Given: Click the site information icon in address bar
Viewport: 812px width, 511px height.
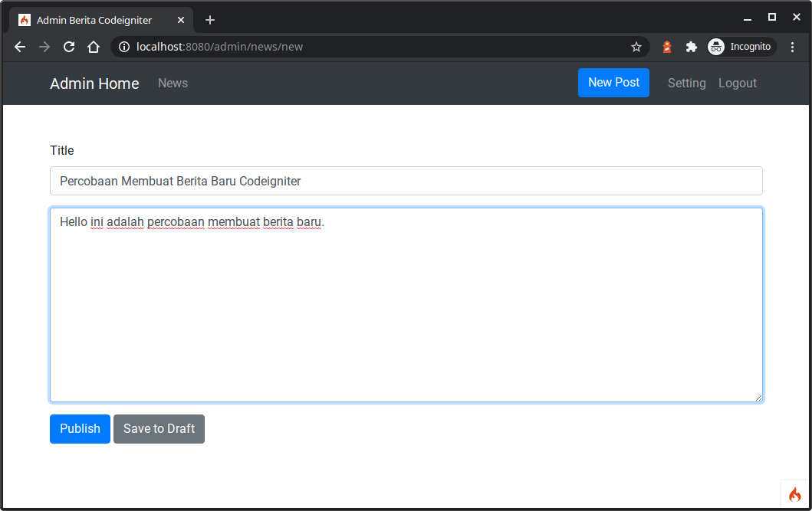Looking at the screenshot, I should tap(124, 47).
